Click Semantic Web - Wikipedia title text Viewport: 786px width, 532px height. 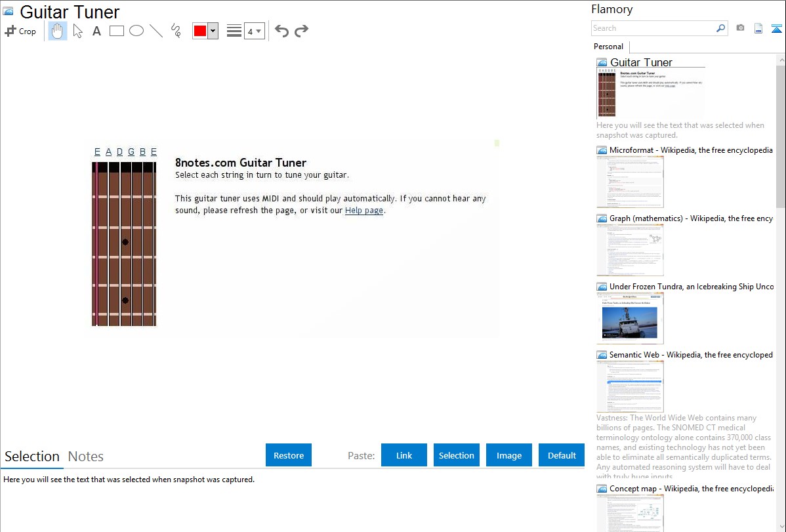coord(691,354)
